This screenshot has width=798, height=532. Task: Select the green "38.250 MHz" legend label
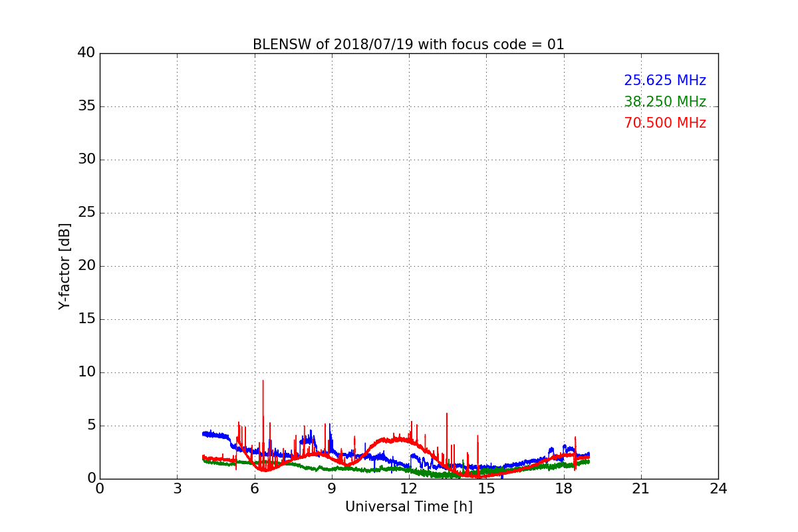pos(665,102)
